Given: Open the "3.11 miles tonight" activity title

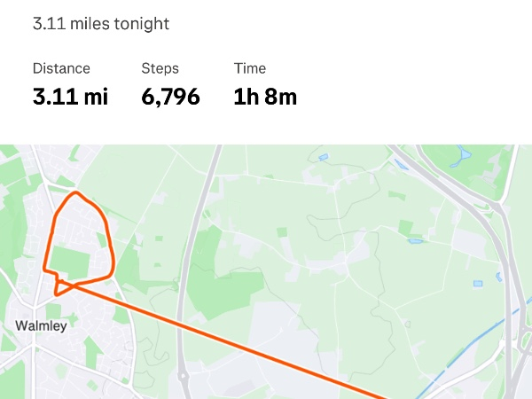Looking at the screenshot, I should (100, 24).
